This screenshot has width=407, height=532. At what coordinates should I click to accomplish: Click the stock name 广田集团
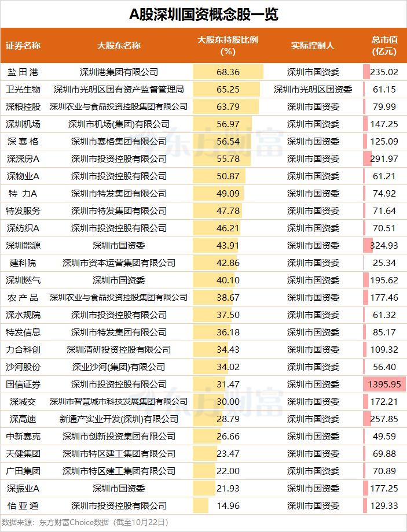(x=23, y=471)
